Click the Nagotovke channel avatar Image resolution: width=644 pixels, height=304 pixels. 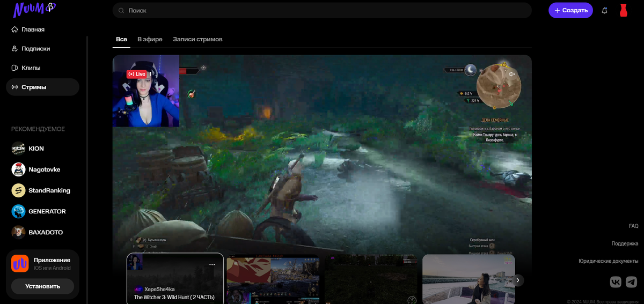(x=19, y=169)
